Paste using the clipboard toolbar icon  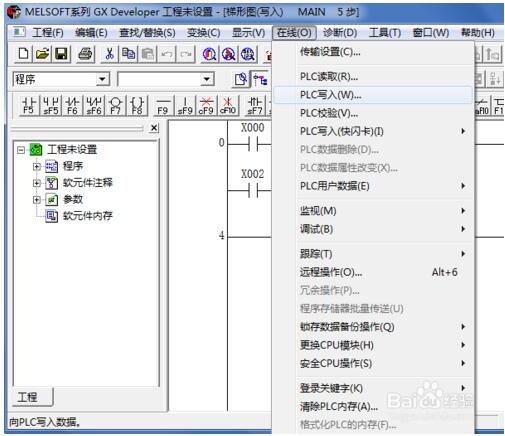147,54
